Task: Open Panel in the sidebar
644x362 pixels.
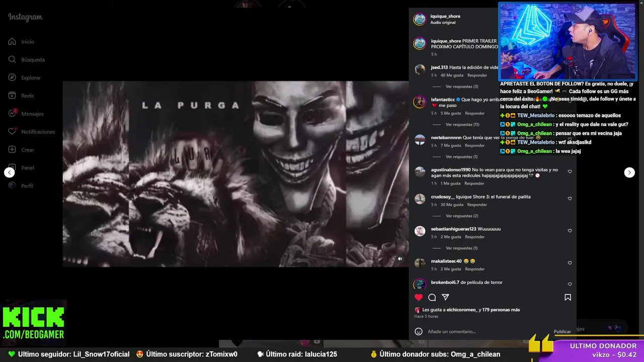Action: [21, 168]
